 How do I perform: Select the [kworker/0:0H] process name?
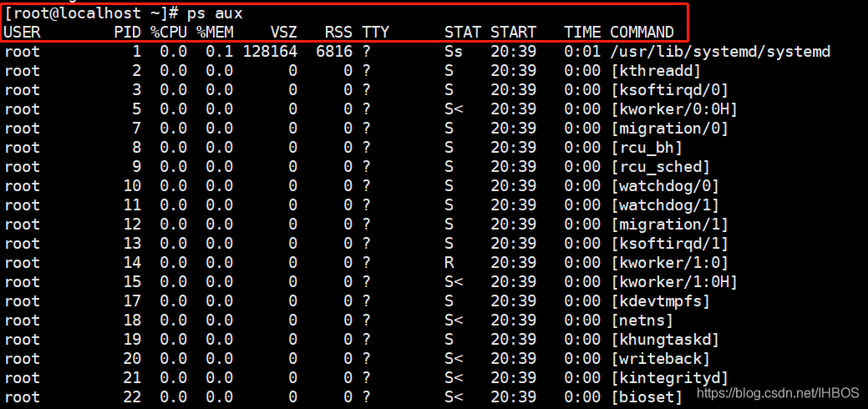674,109
